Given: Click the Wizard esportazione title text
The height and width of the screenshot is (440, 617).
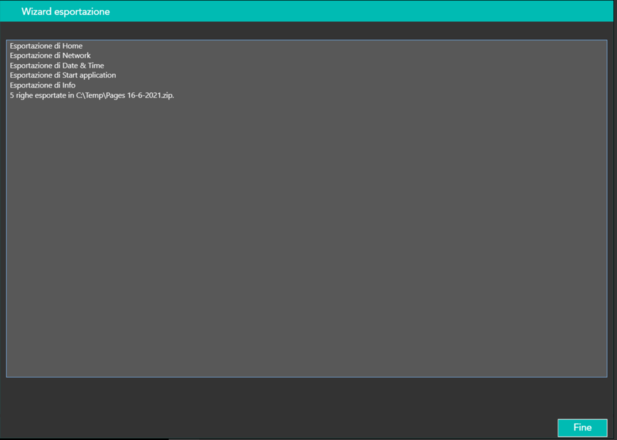Looking at the screenshot, I should [66, 11].
